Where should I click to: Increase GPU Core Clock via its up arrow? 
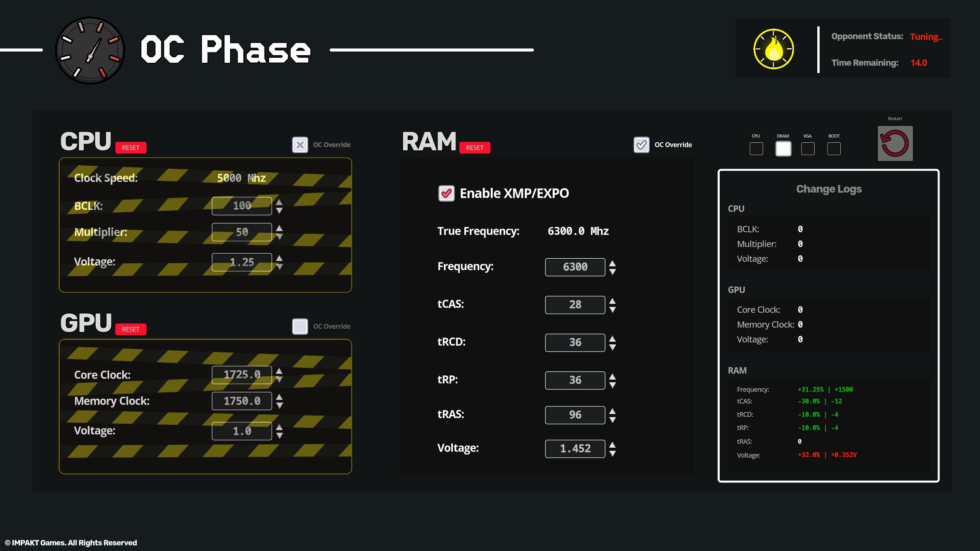pos(278,370)
